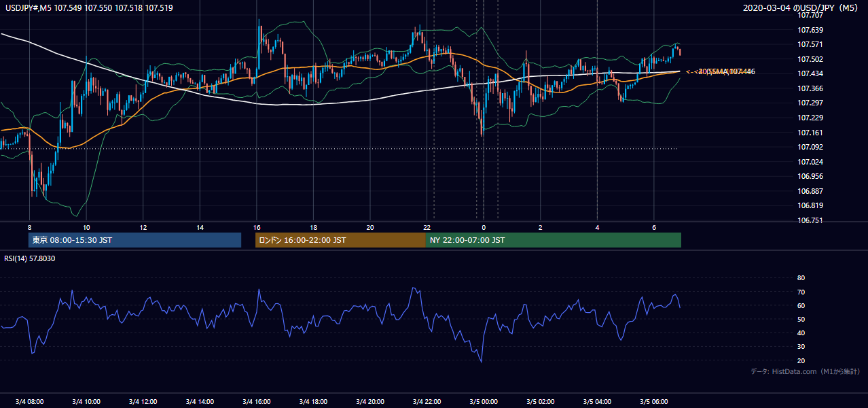Click price axis label 107.639

pos(810,30)
